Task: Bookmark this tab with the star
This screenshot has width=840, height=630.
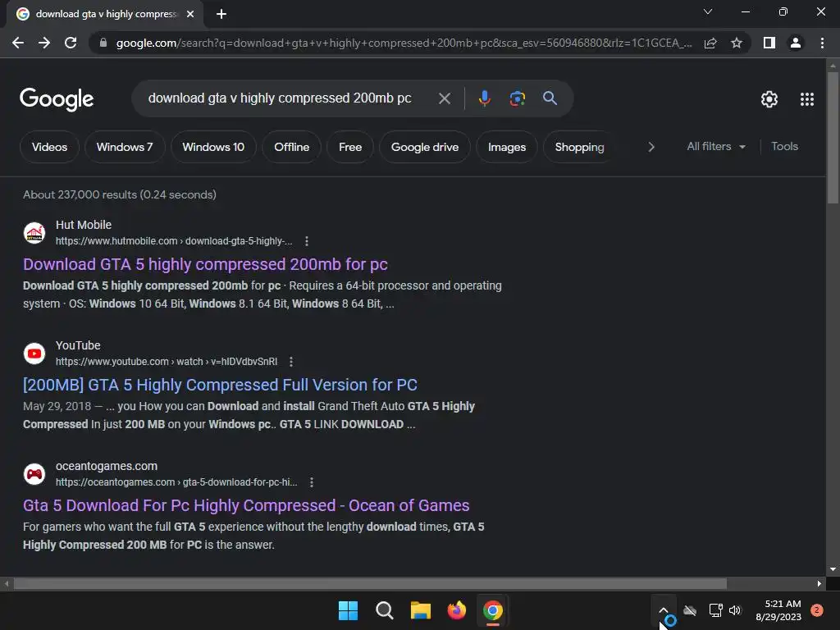Action: [x=737, y=43]
